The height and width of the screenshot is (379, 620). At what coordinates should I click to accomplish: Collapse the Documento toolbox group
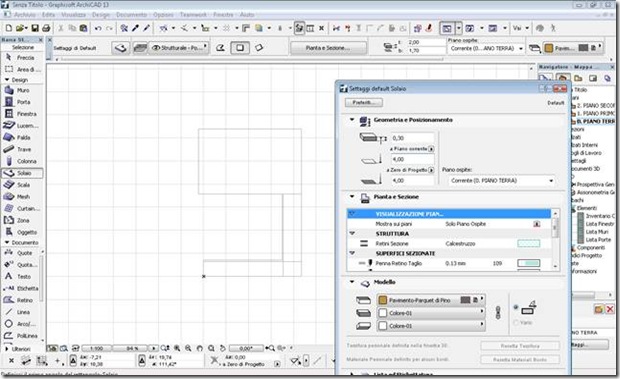pos(7,242)
